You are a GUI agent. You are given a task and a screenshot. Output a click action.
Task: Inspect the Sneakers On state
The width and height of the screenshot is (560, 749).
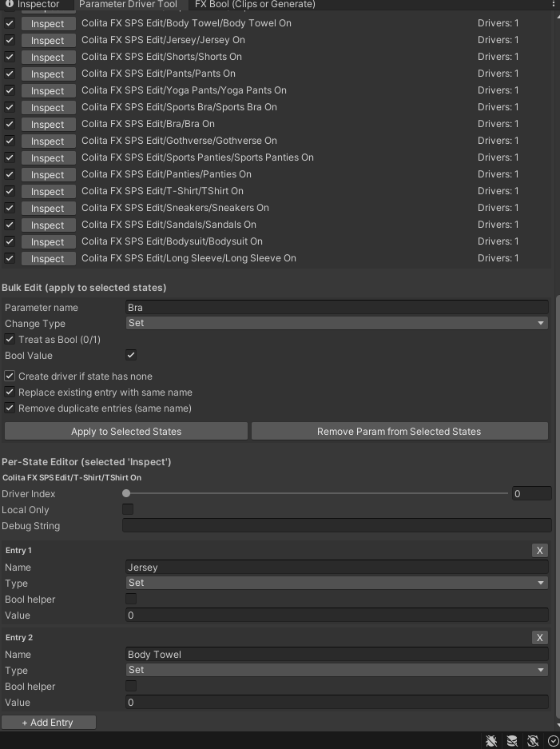click(x=48, y=209)
